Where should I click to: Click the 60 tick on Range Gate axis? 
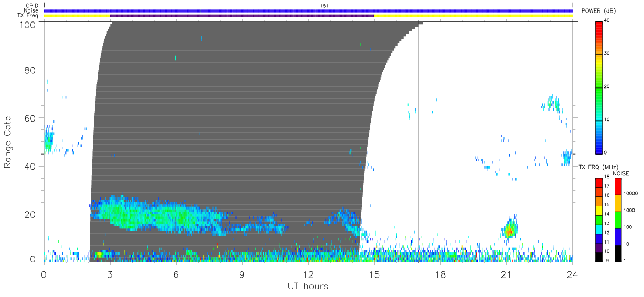(x=31, y=118)
